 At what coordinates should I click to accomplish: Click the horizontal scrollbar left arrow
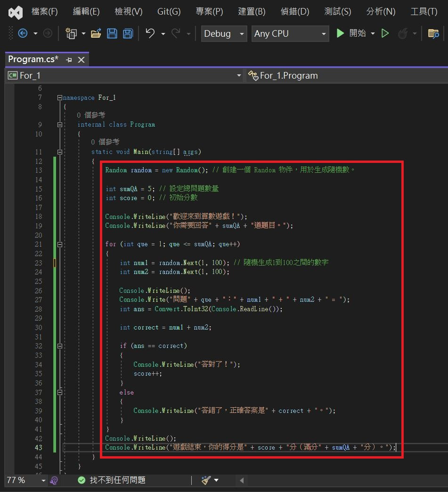(x=241, y=480)
